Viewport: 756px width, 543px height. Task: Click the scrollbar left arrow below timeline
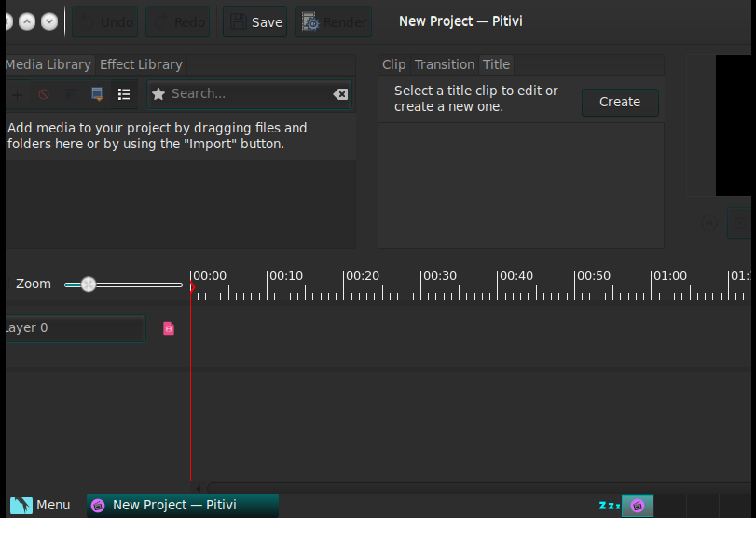click(x=199, y=488)
